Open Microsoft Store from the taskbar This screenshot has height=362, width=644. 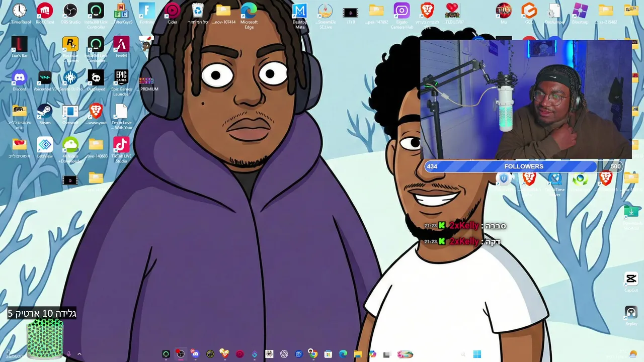click(328, 354)
